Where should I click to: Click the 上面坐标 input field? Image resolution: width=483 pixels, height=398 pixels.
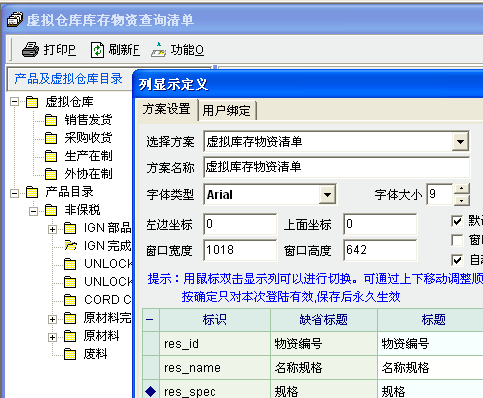tap(380, 224)
